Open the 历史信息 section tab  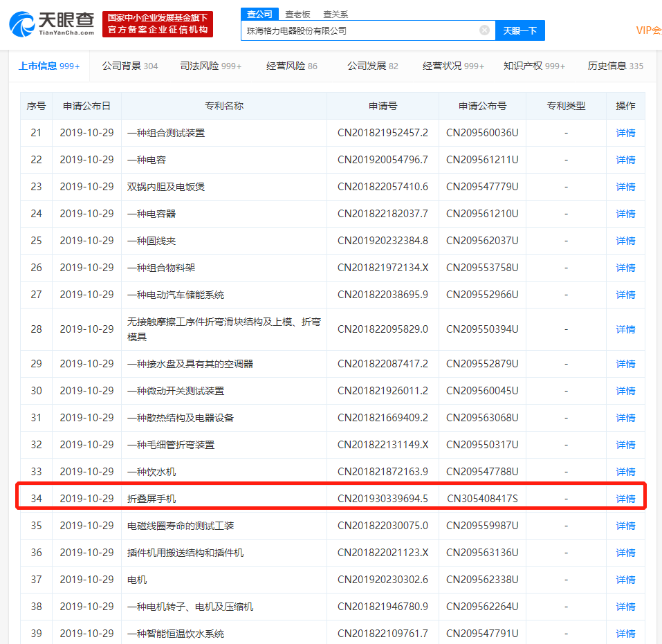(615, 66)
